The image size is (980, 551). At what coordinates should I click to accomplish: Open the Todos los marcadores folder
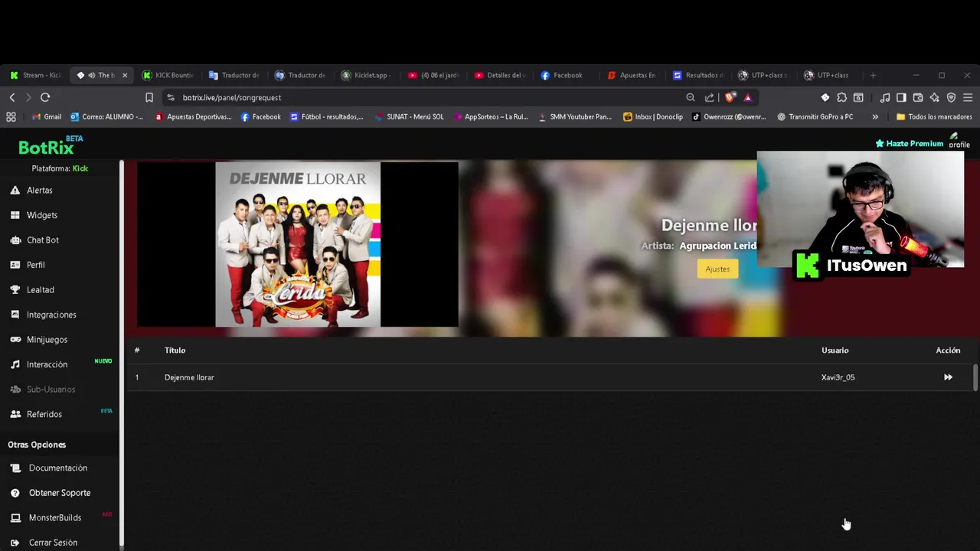(x=934, y=117)
